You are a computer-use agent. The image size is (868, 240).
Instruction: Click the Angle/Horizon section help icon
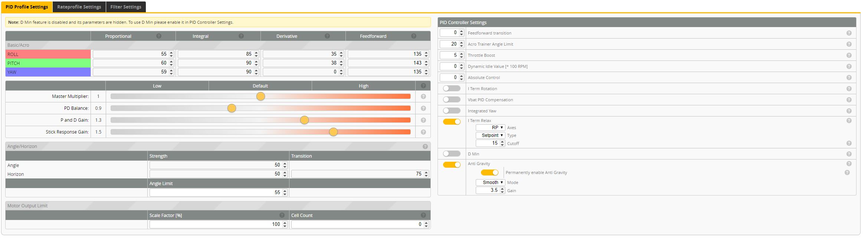tap(425, 147)
